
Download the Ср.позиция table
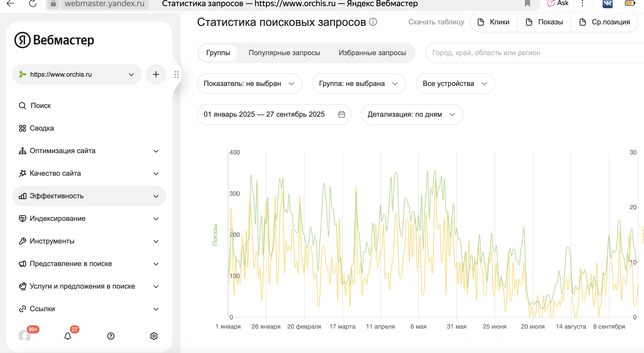(604, 22)
